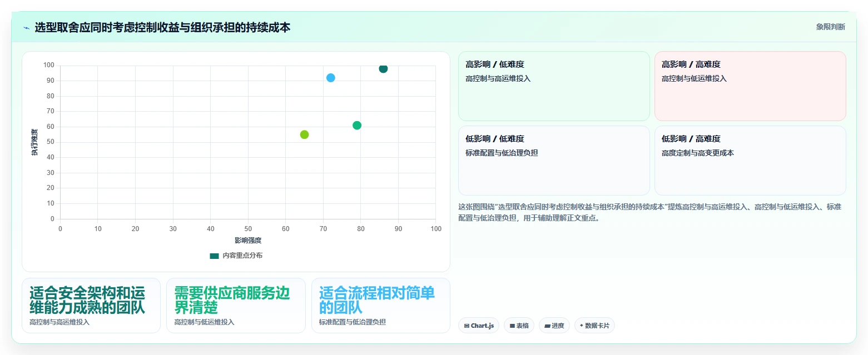Viewport: 868px width, 355px height.
Task: Click the 执行难度 y-axis title
Action: (x=35, y=142)
